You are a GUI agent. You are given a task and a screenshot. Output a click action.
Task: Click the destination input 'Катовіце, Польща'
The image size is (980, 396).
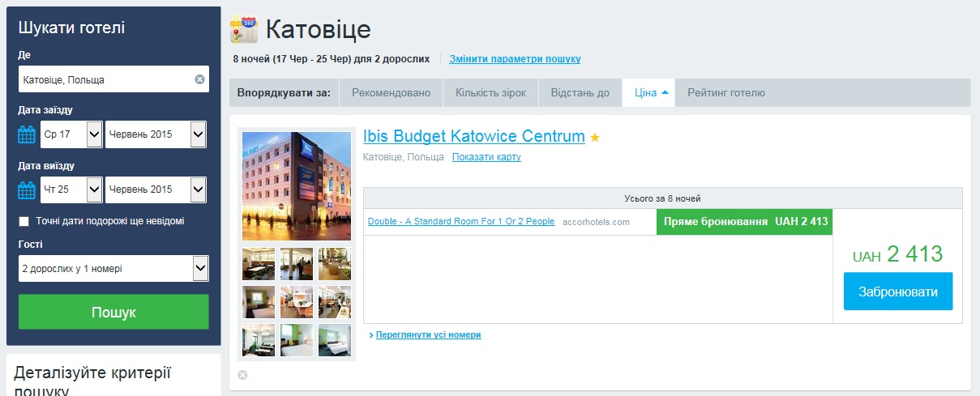click(105, 79)
